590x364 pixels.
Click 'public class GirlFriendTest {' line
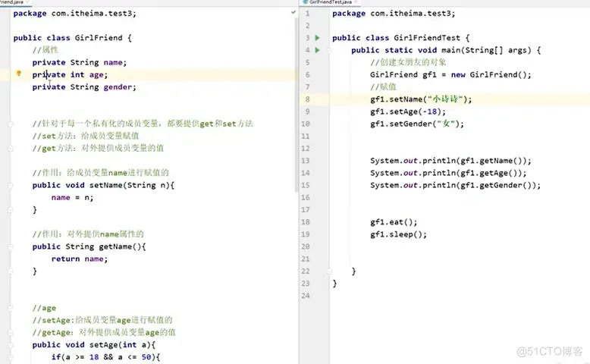(400, 38)
